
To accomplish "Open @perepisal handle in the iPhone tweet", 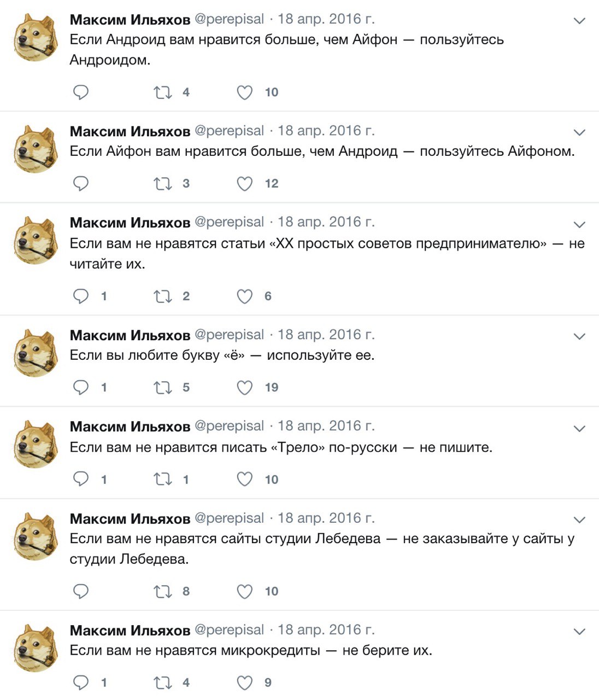I will coord(230,131).
